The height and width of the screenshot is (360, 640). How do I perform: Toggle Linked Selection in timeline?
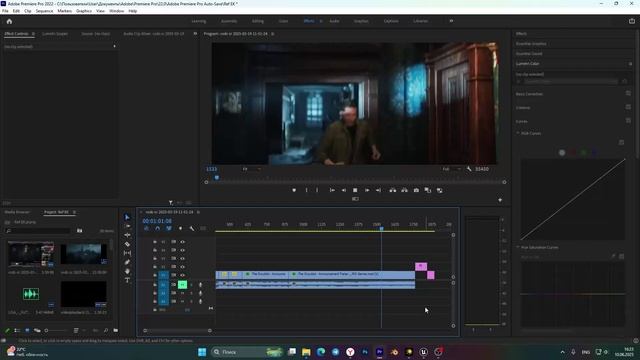(x=169, y=229)
